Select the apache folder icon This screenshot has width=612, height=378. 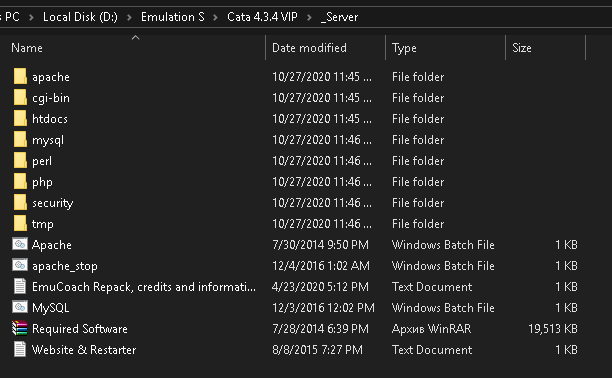coord(20,77)
